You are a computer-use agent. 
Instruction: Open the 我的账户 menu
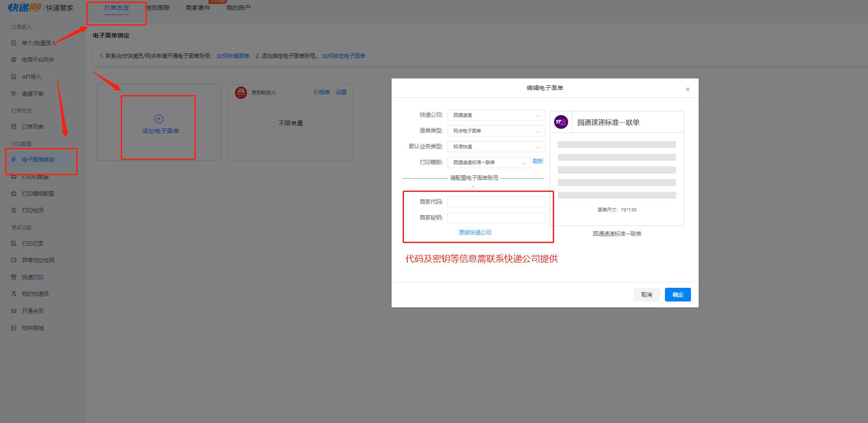coord(238,7)
